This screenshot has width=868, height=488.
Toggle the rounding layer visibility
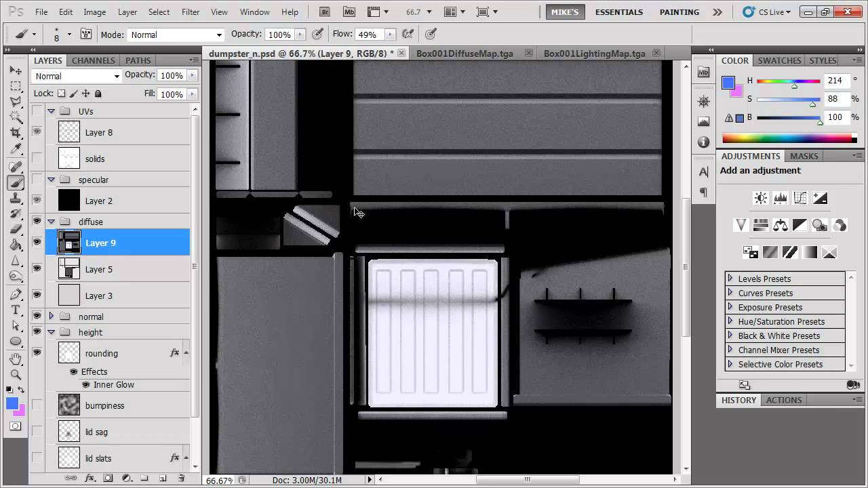[x=37, y=353]
